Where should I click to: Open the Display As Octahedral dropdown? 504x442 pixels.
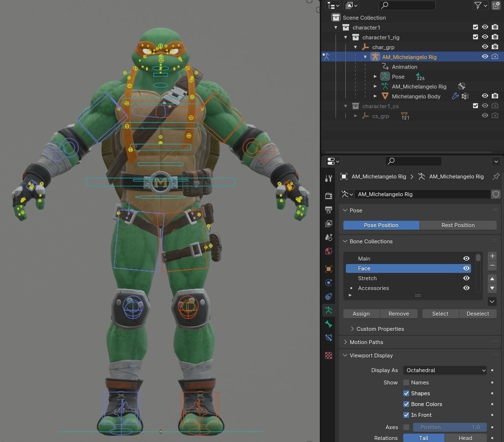tap(445, 370)
